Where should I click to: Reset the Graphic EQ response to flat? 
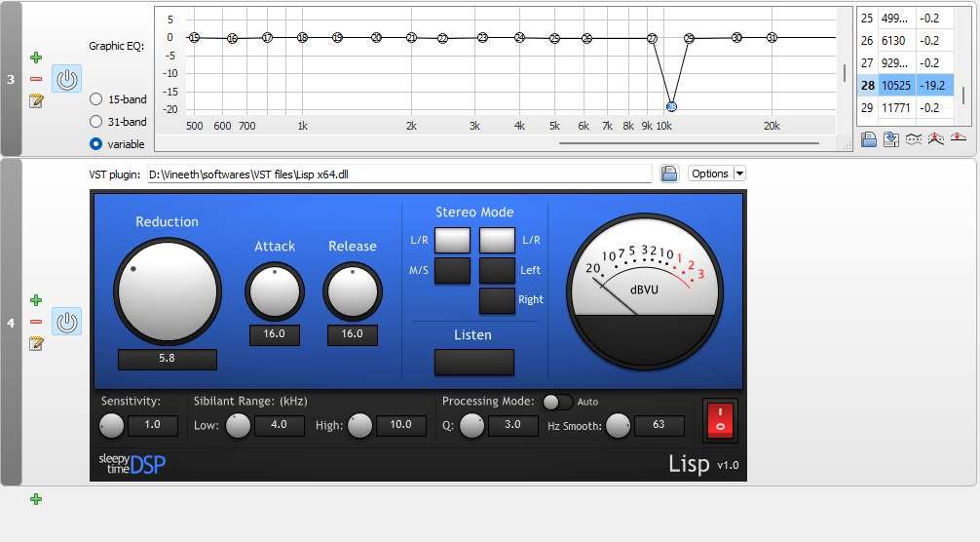tap(959, 137)
